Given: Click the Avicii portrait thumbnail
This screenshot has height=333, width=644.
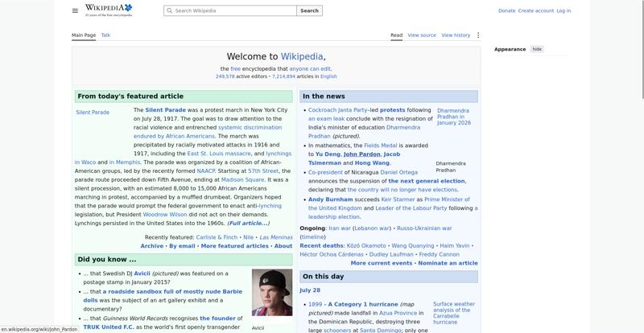Looking at the screenshot, I should tap(272, 292).
